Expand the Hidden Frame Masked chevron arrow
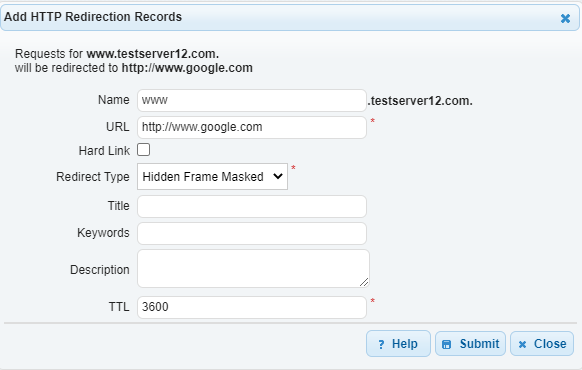The width and height of the screenshot is (582, 370). [x=278, y=177]
